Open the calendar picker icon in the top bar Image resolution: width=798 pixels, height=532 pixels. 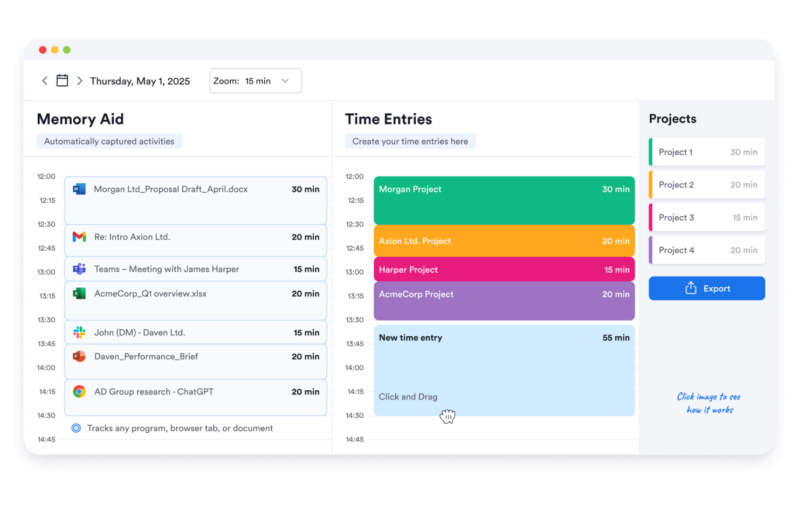coord(62,80)
